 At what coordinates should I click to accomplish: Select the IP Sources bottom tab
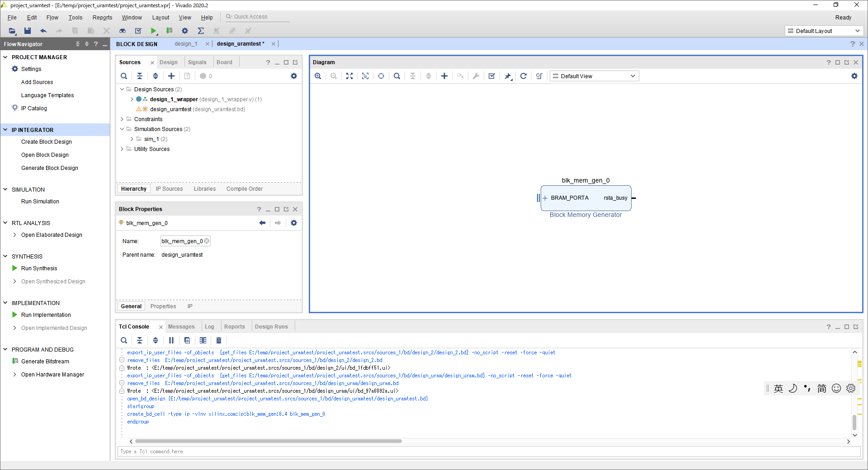click(x=169, y=189)
